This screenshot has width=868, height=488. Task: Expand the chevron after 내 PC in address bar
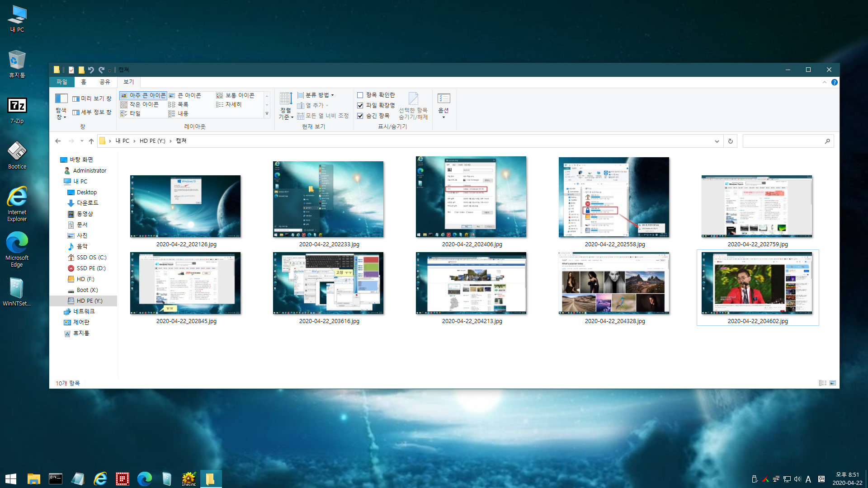134,141
